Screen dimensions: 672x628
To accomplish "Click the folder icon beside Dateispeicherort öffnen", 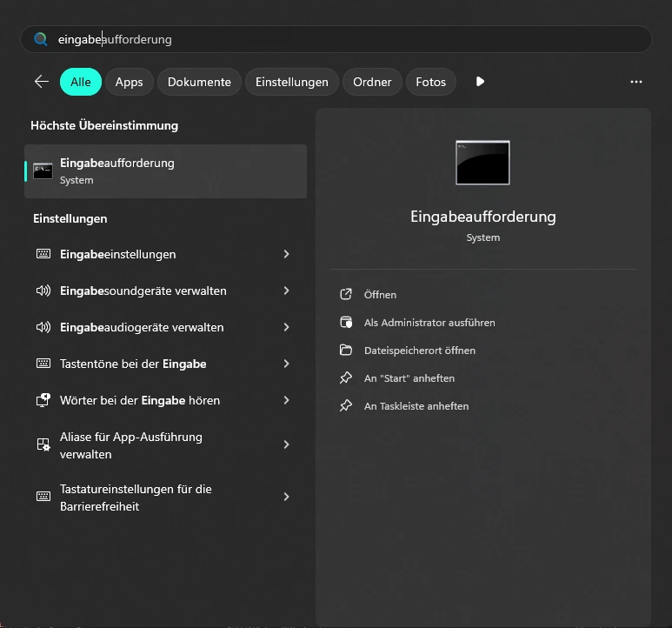I will click(x=346, y=350).
